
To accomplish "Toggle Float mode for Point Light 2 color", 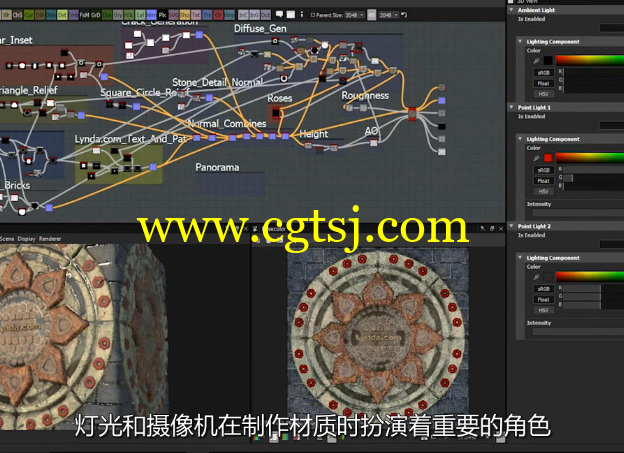I will [544, 300].
